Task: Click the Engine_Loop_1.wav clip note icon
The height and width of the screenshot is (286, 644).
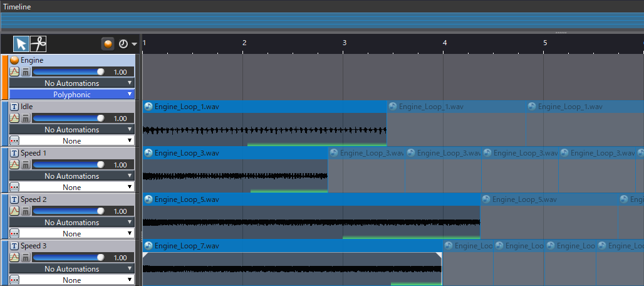Action: pyautogui.click(x=148, y=107)
